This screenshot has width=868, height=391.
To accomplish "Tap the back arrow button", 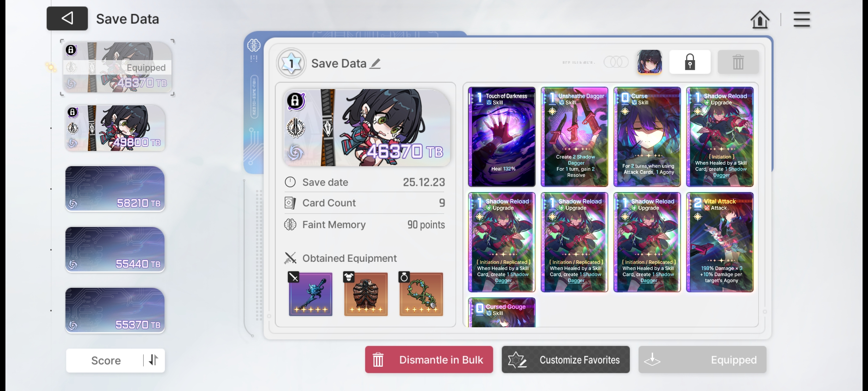I will tap(67, 18).
